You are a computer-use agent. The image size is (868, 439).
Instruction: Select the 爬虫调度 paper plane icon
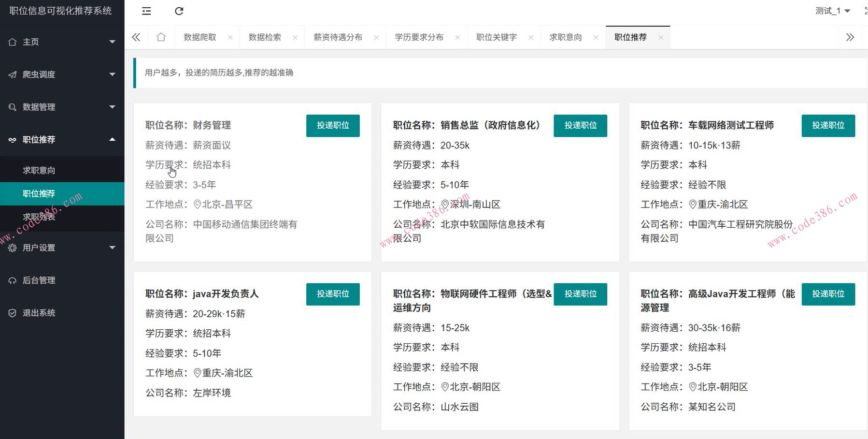point(13,74)
